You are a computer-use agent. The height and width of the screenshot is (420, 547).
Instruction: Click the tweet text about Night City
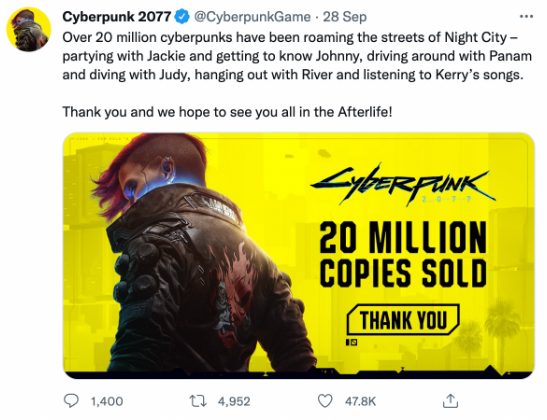coord(297,56)
